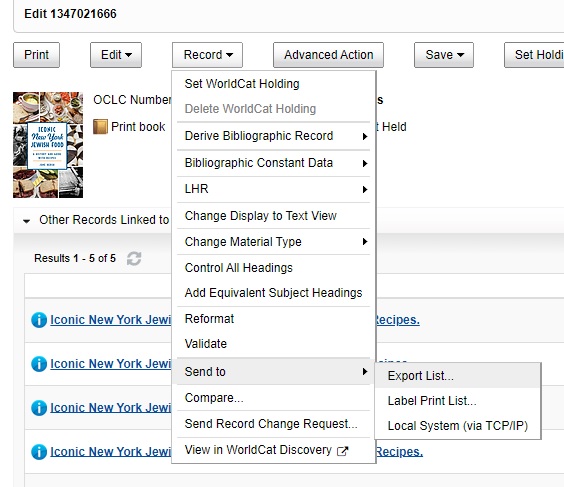Click the OCLC Number label
Image resolution: width=564 pixels, height=487 pixels.
pos(132,100)
